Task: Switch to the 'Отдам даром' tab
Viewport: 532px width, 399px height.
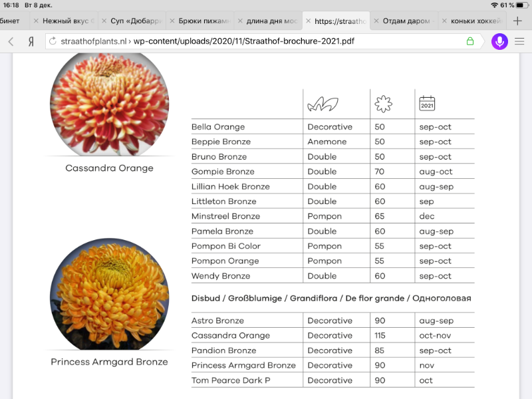Action: [409, 21]
